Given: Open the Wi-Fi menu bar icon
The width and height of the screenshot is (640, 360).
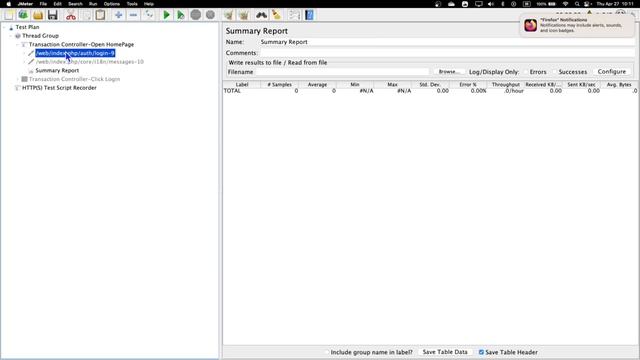Looking at the screenshot, I should point(565,4).
